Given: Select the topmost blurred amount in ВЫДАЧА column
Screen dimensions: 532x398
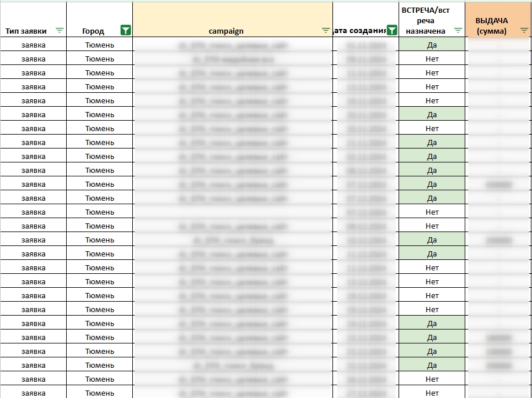Looking at the screenshot, I should (x=499, y=184).
